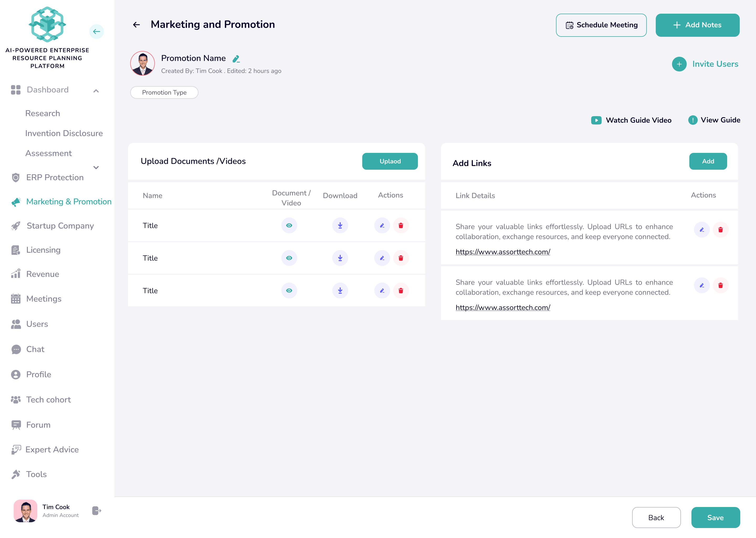Click Add in Add Links panel
This screenshot has height=538, width=756.
point(708,161)
